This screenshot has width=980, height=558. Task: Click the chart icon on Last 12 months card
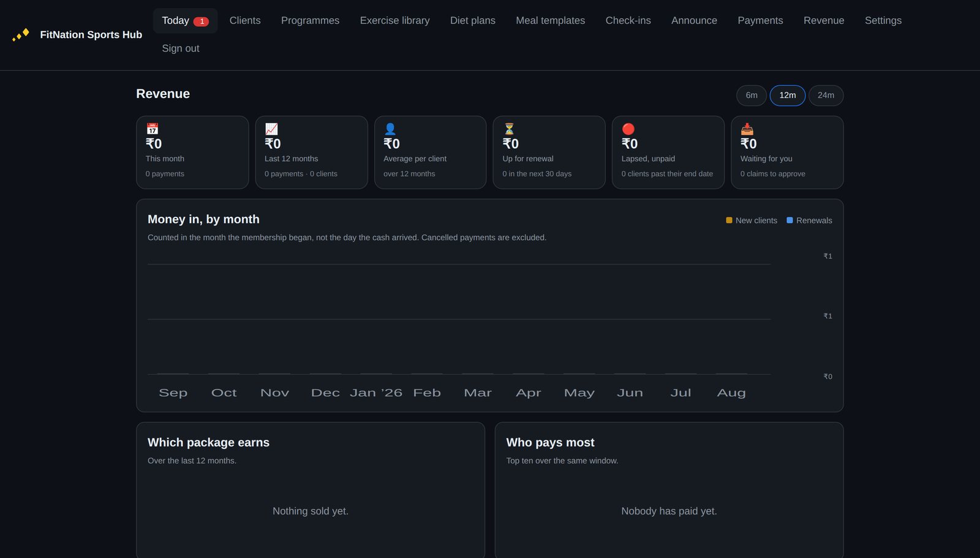271,129
